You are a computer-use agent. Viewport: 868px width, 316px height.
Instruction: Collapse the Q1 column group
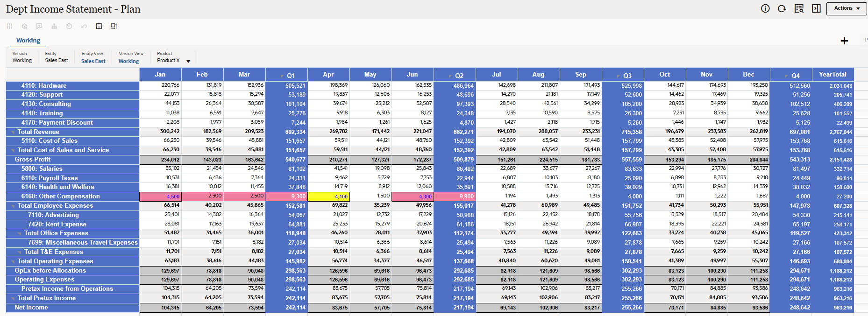click(x=282, y=76)
